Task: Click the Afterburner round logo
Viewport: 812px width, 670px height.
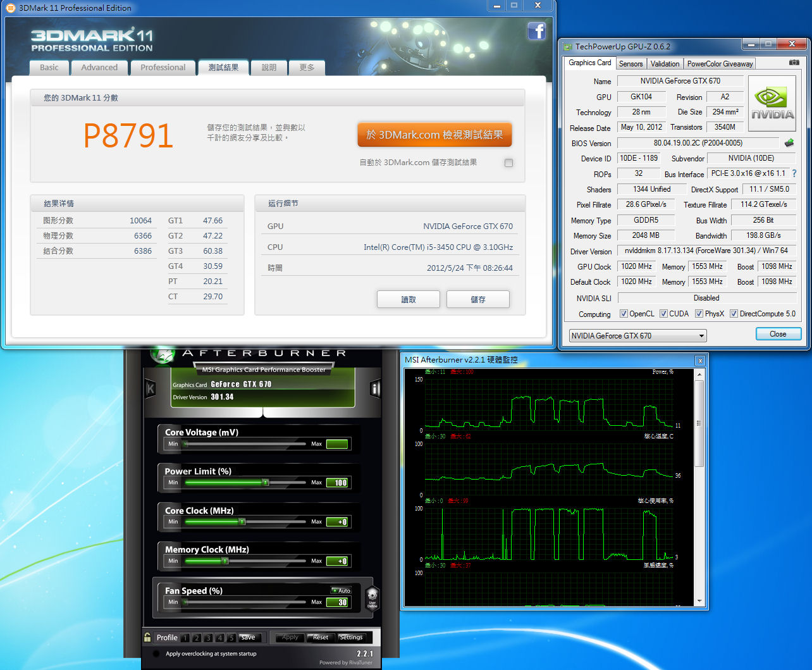Action: click(x=164, y=355)
